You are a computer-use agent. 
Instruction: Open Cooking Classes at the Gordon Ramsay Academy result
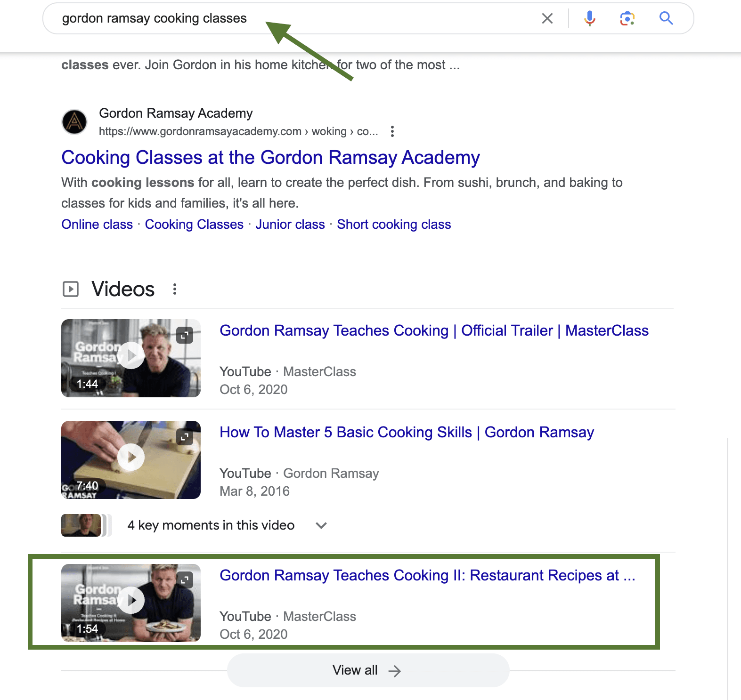pos(270,158)
